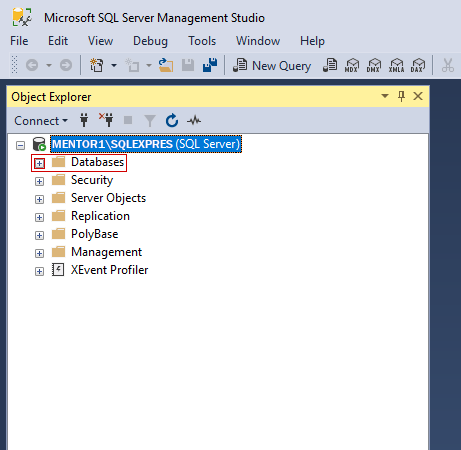Select the XEvent Profiler tree item
This screenshot has height=450, width=461.
coord(109,270)
